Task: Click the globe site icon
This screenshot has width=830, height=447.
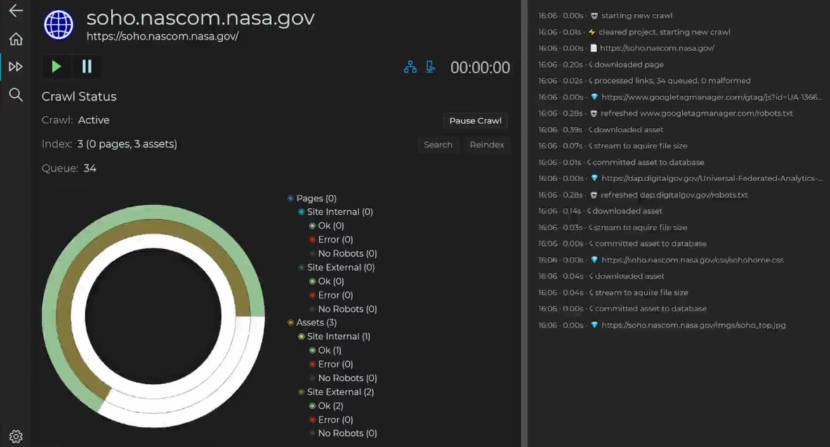Action: coord(58,25)
